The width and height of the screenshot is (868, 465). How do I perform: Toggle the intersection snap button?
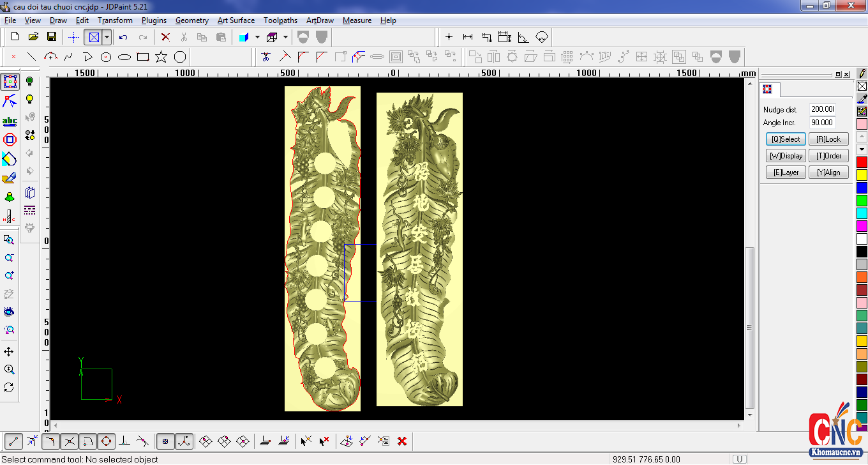coord(70,441)
